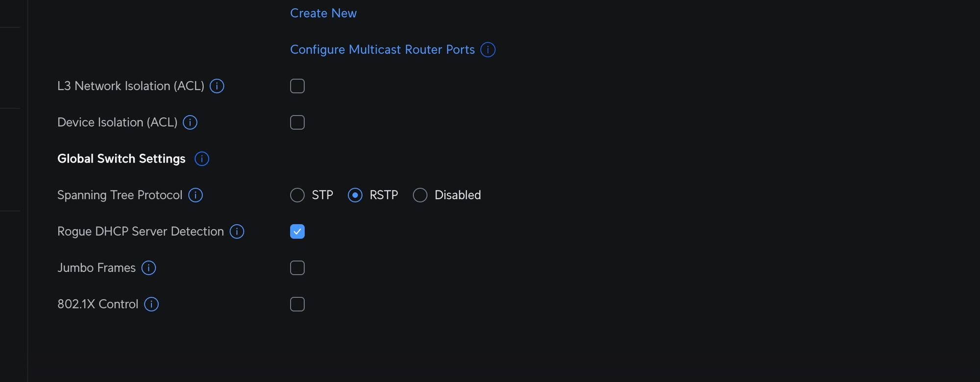
Task: Enable the Jumbo Frames checkbox
Action: (297, 268)
